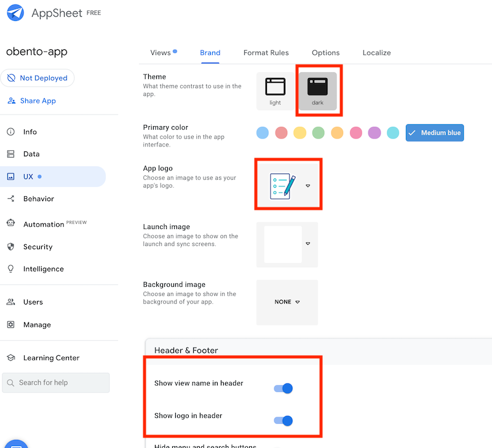The width and height of the screenshot is (492, 448).
Task: Click the Manage gear icon
Action: [x=10, y=324]
